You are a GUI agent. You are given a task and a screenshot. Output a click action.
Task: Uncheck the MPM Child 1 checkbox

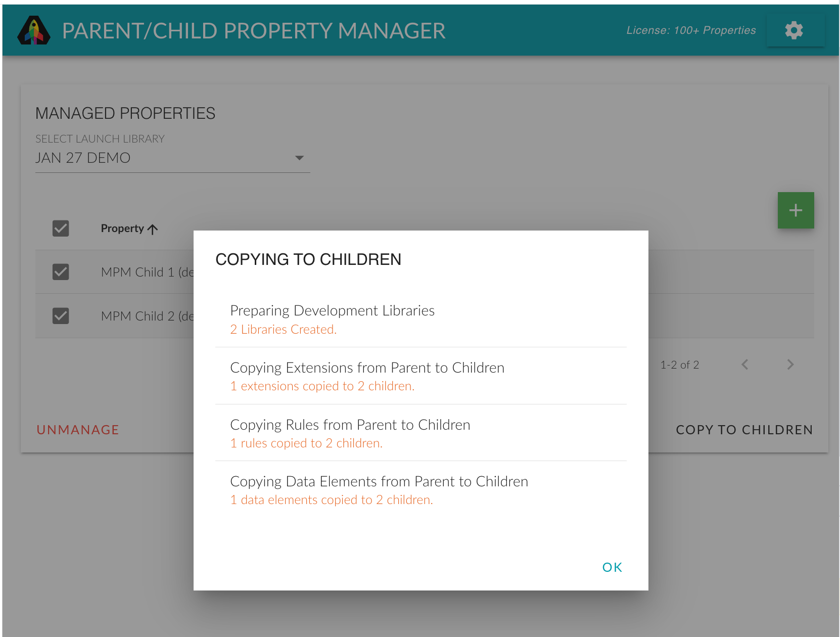pos(61,272)
